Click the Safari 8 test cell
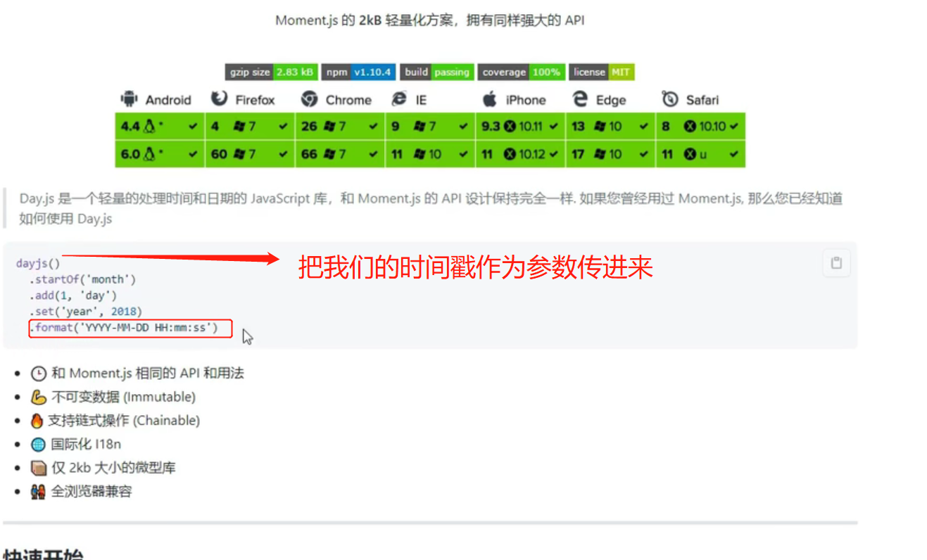 tap(700, 127)
